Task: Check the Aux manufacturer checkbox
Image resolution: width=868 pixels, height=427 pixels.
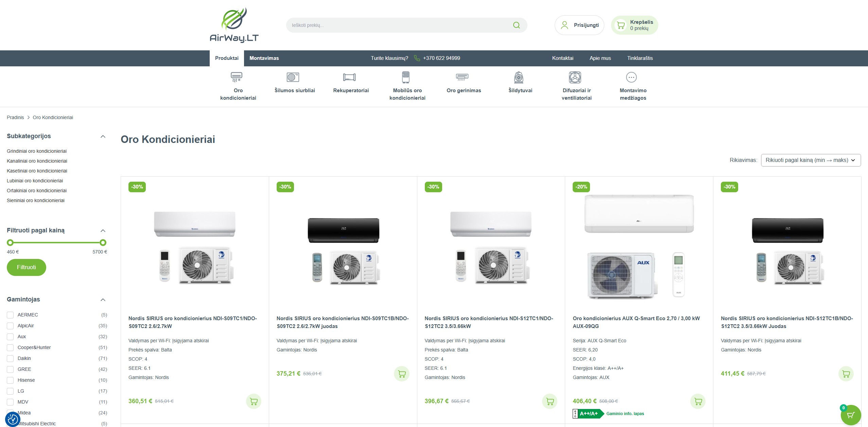Action: click(10, 337)
